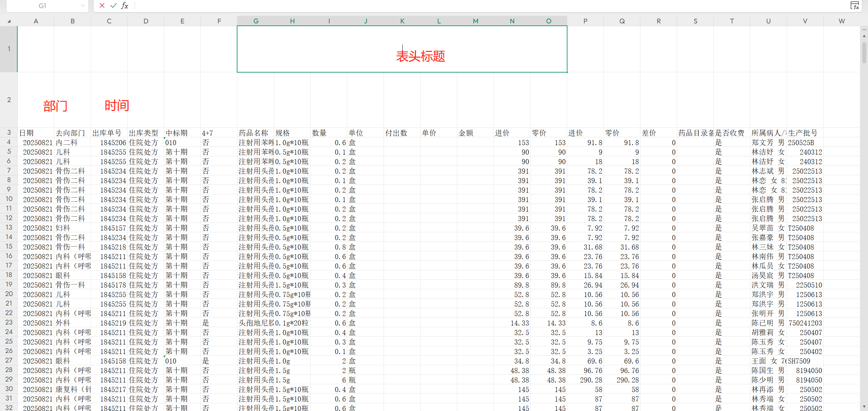The width and height of the screenshot is (868, 411).
Task: Click the red 部门 cell
Action: (54, 105)
